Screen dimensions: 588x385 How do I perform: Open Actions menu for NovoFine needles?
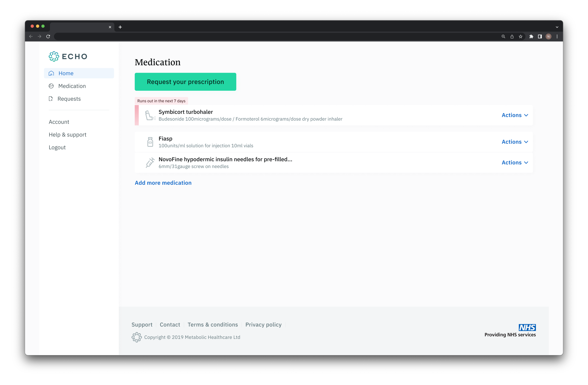(x=515, y=163)
